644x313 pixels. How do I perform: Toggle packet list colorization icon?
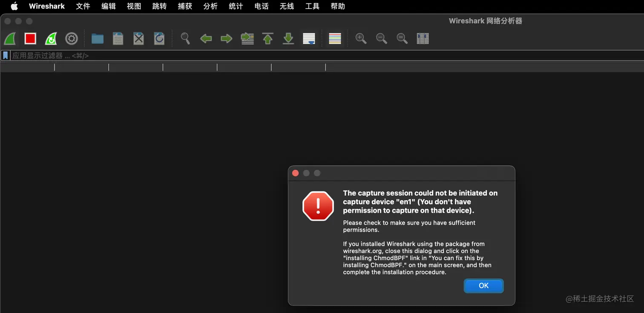click(335, 39)
